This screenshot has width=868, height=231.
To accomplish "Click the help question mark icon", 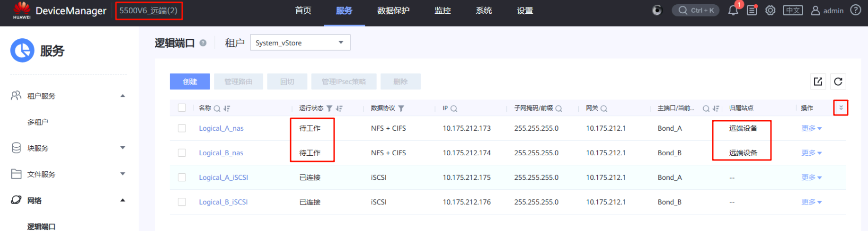I will pyautogui.click(x=855, y=10).
